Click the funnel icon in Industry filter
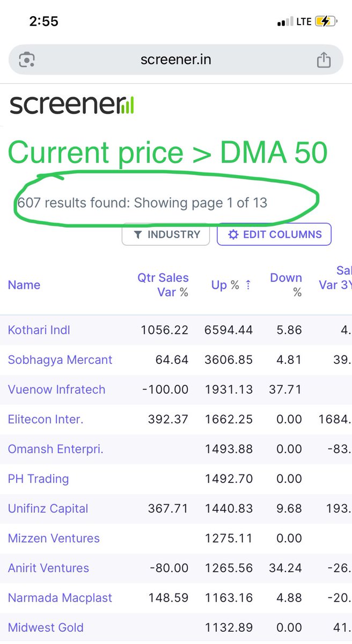This screenshot has width=352, height=644. pyautogui.click(x=138, y=235)
